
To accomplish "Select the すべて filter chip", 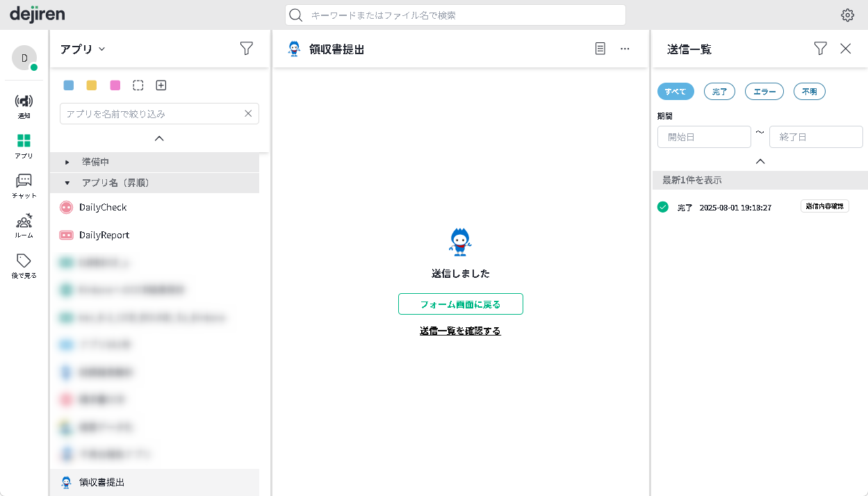I will [675, 92].
